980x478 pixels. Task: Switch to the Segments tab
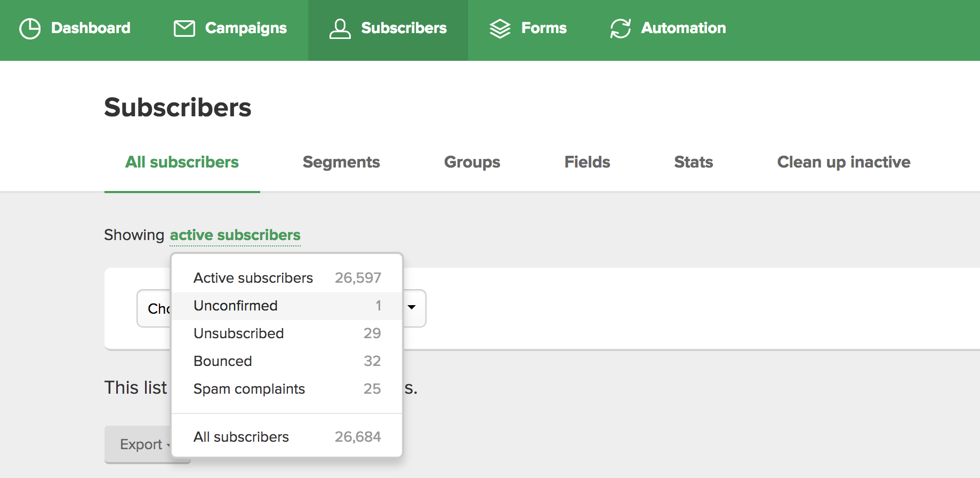click(341, 162)
